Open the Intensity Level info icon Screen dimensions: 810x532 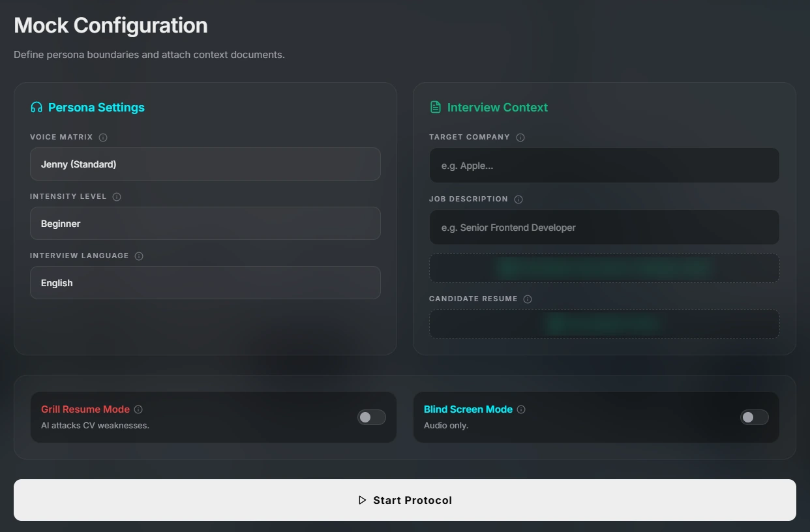click(117, 197)
